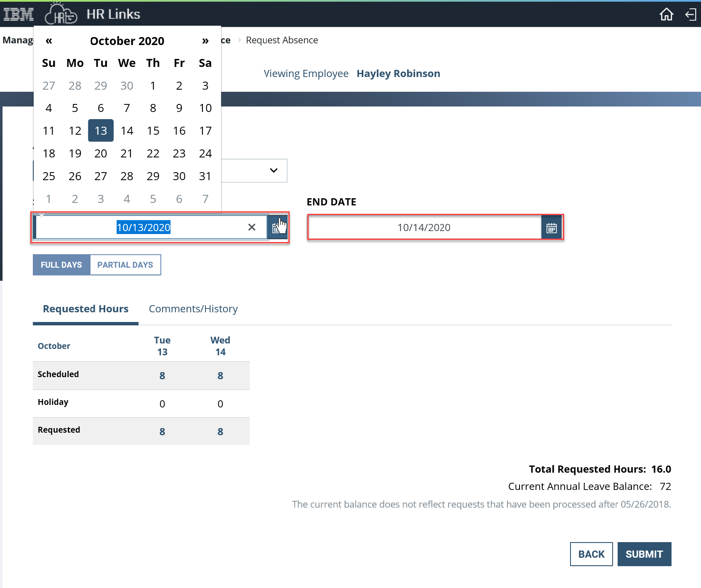Click the BACK button

coord(591,554)
